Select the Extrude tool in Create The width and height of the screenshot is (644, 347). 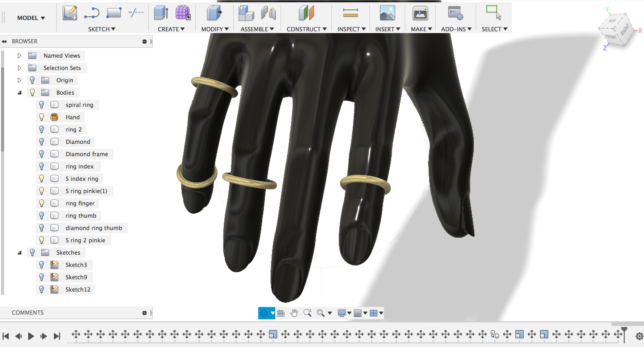(161, 13)
